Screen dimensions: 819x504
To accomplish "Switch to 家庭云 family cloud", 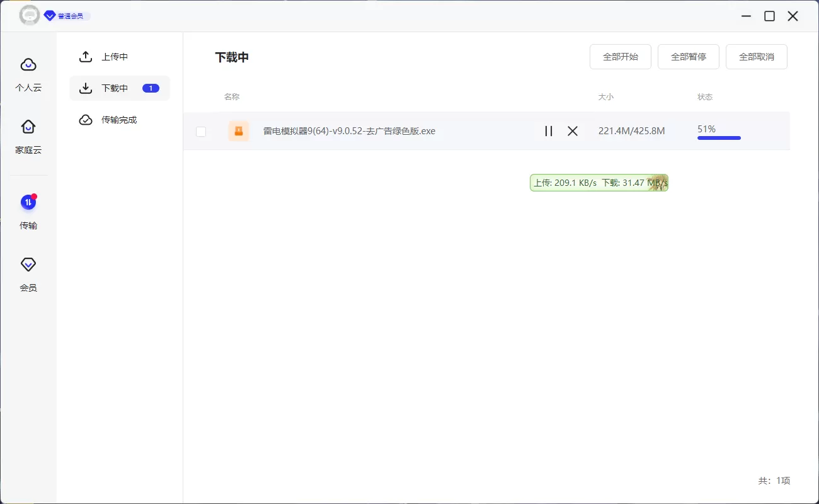I will tap(28, 135).
